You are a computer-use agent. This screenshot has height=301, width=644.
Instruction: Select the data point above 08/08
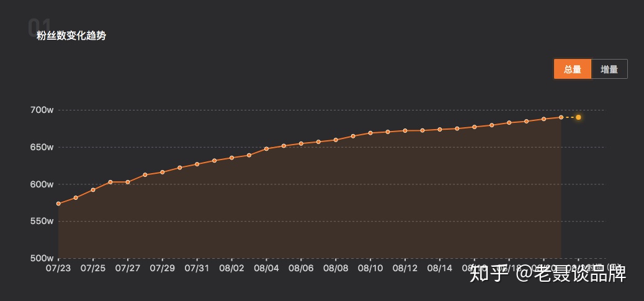(x=336, y=140)
